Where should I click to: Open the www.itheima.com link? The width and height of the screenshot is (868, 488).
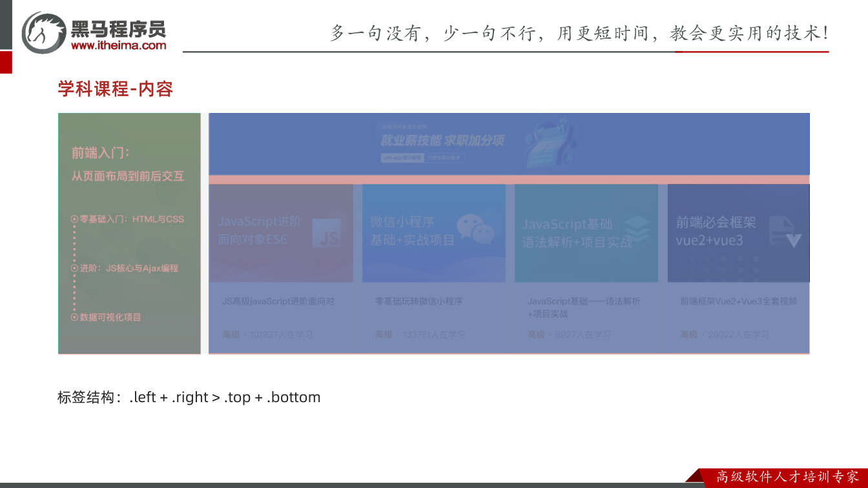118,45
